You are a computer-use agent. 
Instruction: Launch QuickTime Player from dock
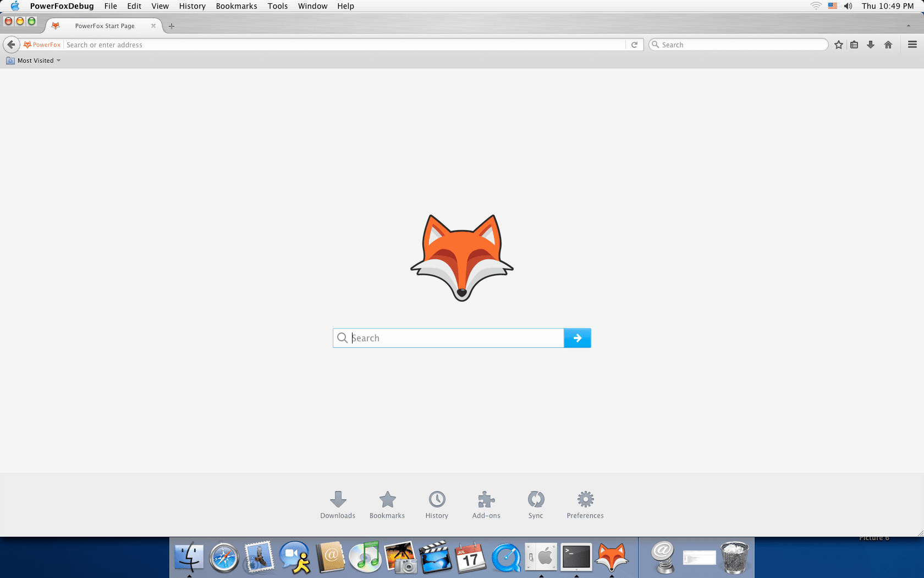(x=506, y=558)
